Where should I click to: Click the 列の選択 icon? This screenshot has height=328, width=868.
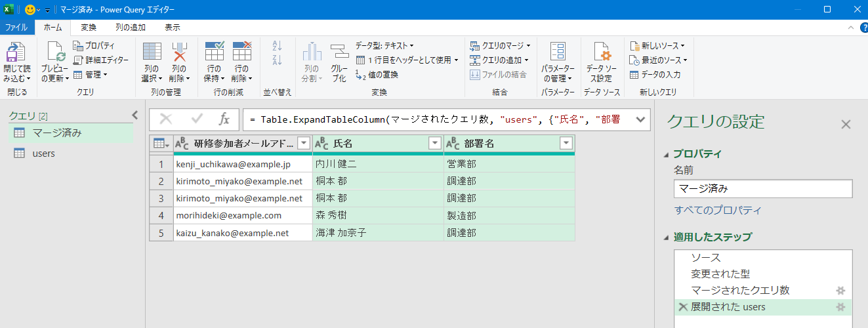point(152,52)
